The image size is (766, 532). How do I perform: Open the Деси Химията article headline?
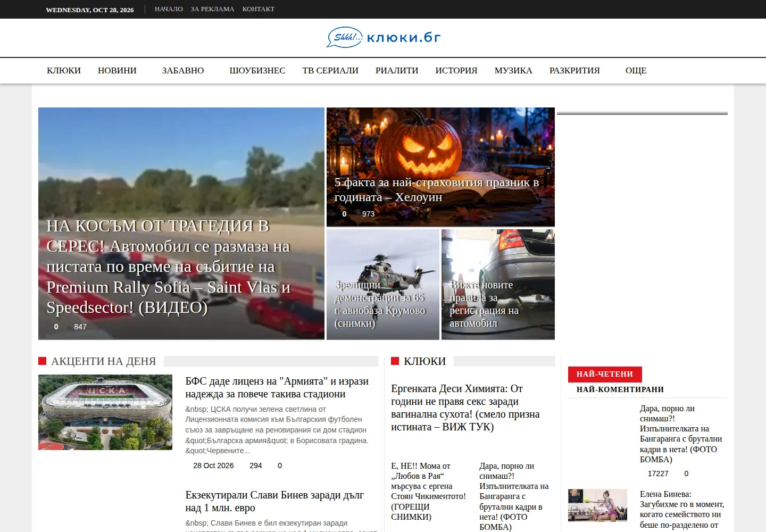point(465,408)
